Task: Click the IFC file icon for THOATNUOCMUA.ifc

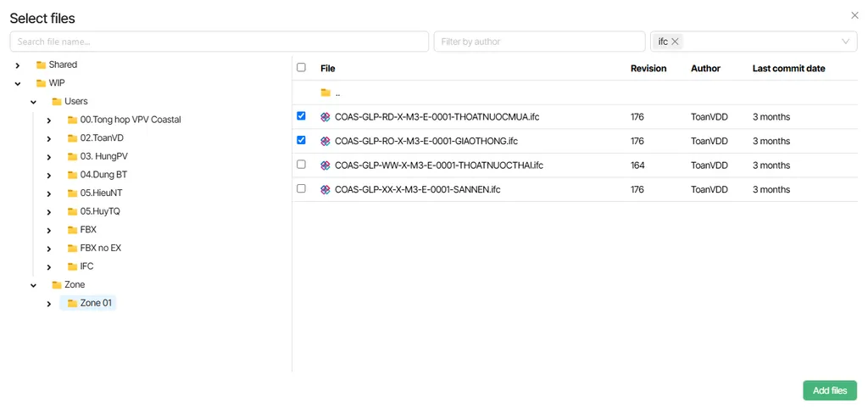Action: (x=325, y=117)
